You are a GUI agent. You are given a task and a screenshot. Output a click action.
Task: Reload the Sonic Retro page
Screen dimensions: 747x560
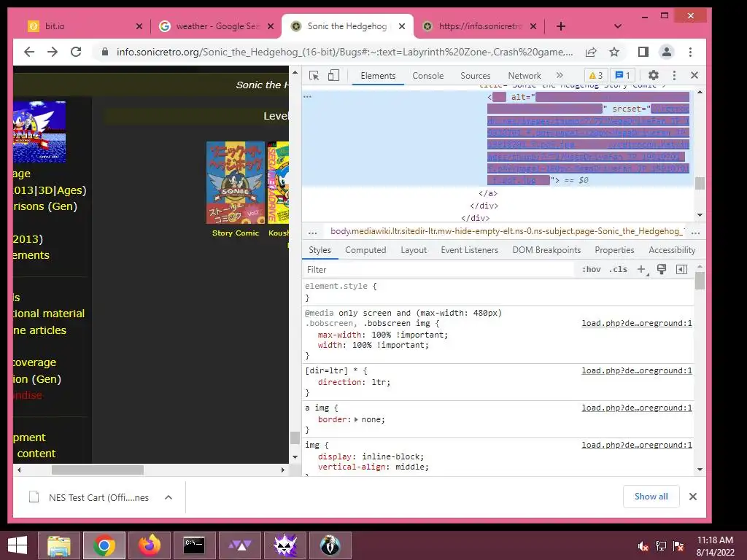pos(76,52)
